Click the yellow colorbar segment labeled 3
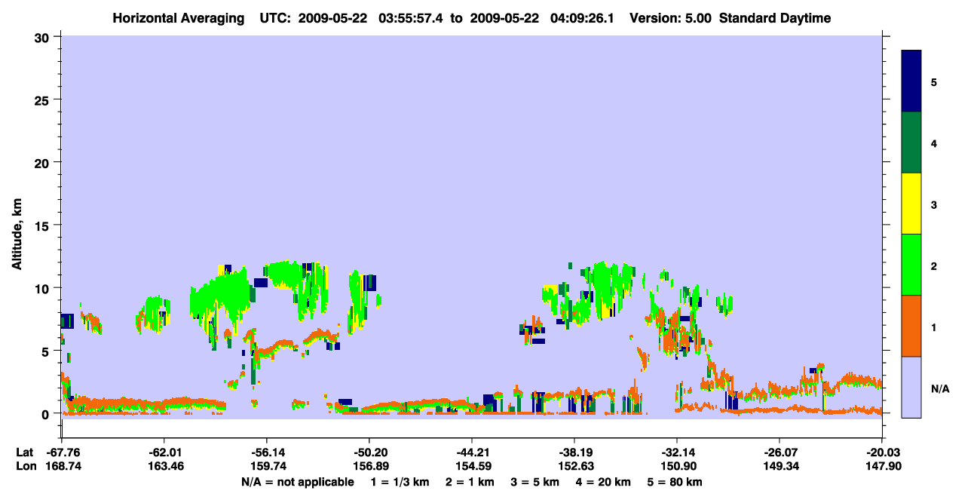The image size is (980, 503). pyautogui.click(x=911, y=204)
